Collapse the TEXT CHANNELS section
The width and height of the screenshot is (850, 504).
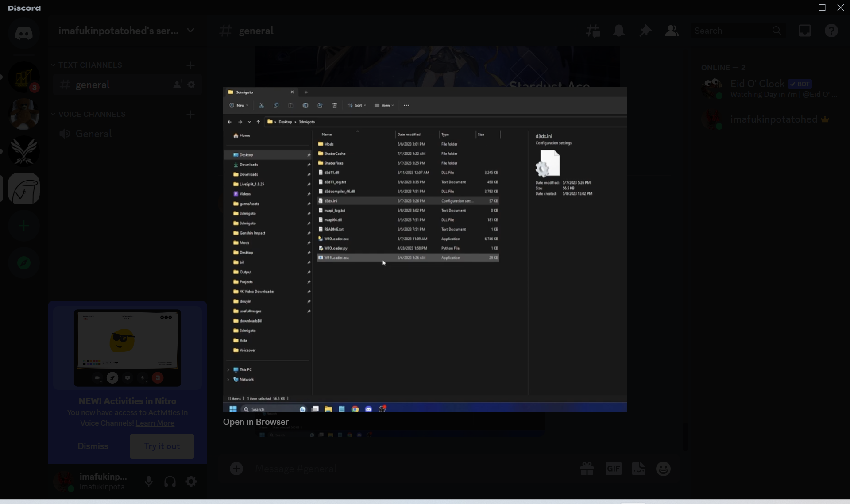pos(54,65)
